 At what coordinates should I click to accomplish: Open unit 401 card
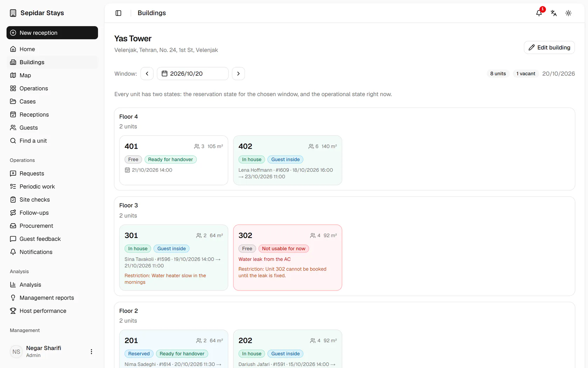pyautogui.click(x=174, y=160)
